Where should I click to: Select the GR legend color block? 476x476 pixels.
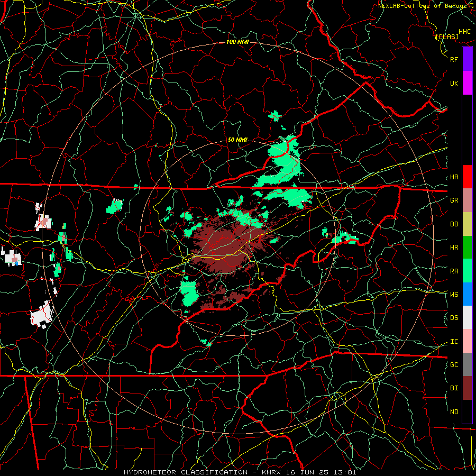pyautogui.click(x=467, y=200)
